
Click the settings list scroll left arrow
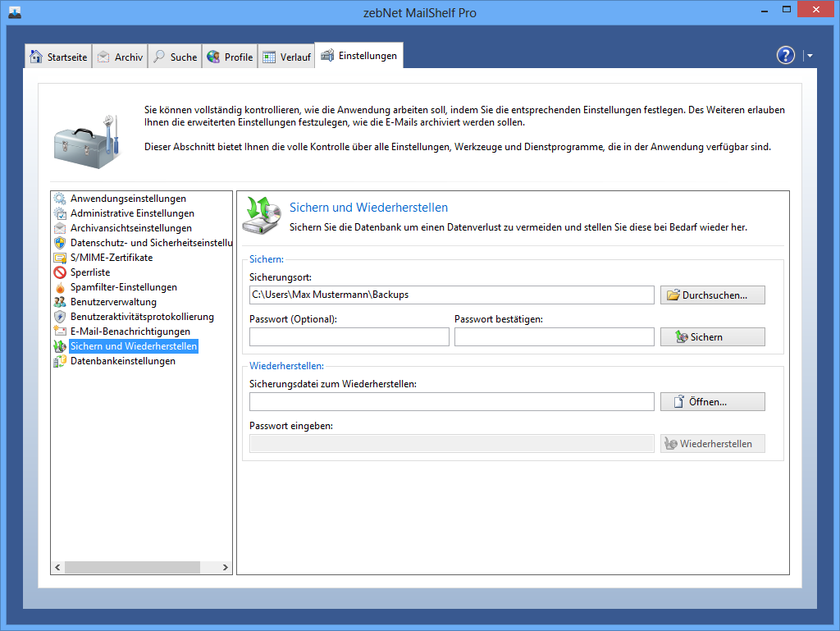point(58,567)
